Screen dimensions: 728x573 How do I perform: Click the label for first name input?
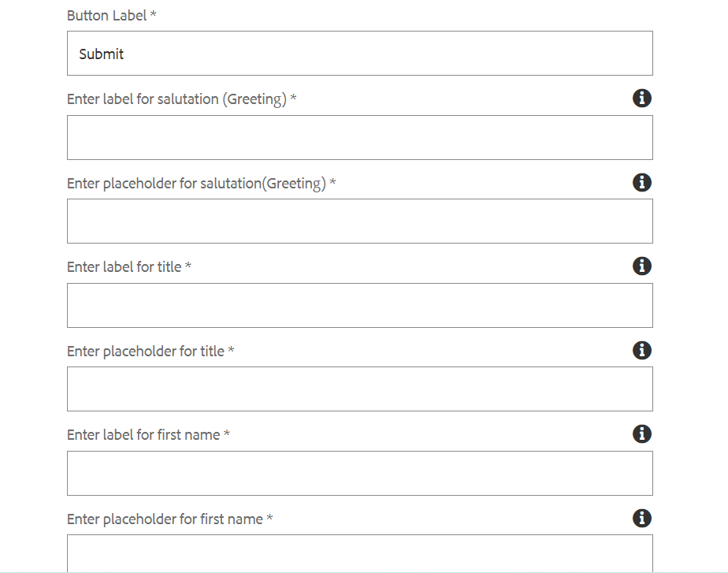pos(360,473)
